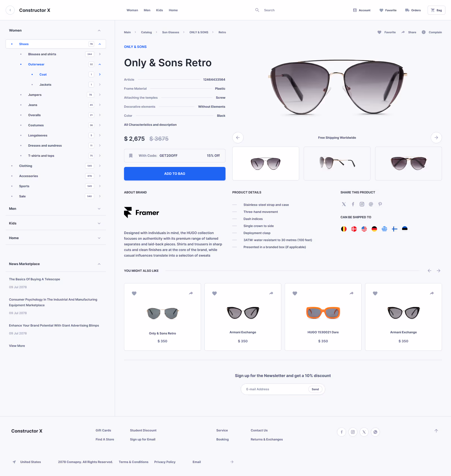The height and width of the screenshot is (476, 451).
Task: Expand the Kids section
Action: [x=99, y=223]
